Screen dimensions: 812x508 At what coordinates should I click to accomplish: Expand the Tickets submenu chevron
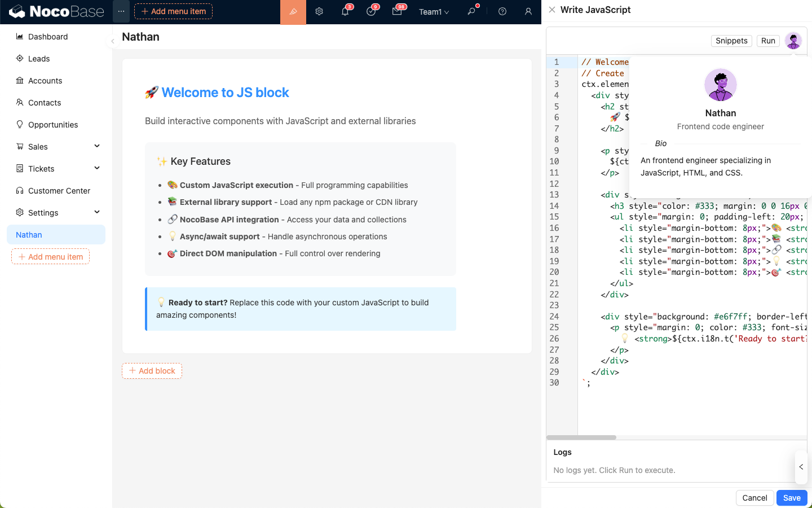pos(97,168)
